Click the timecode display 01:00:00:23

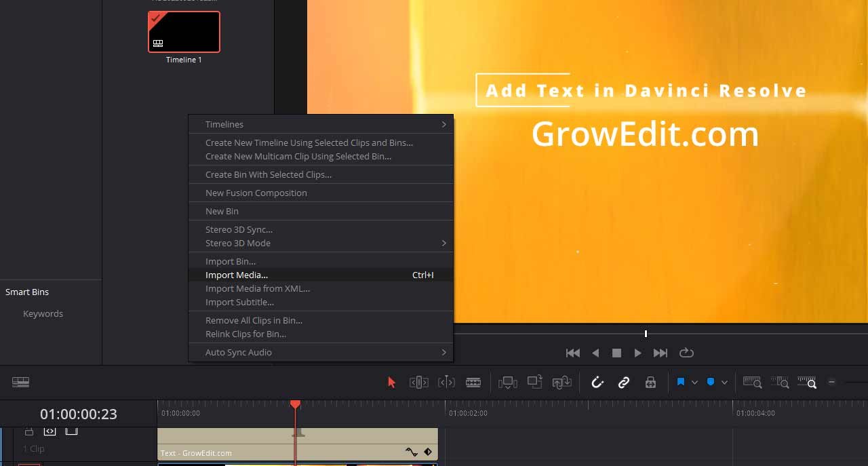tap(79, 414)
